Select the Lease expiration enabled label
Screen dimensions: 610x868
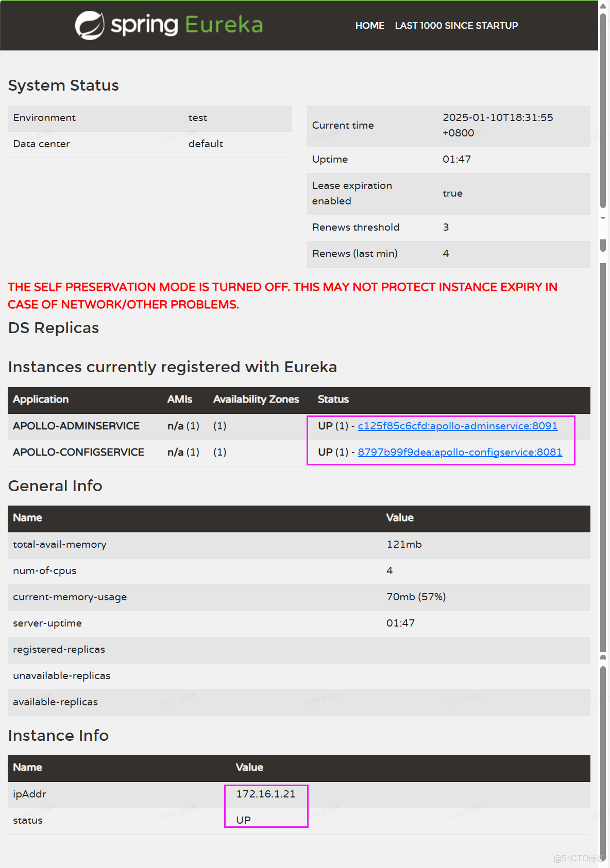click(352, 194)
